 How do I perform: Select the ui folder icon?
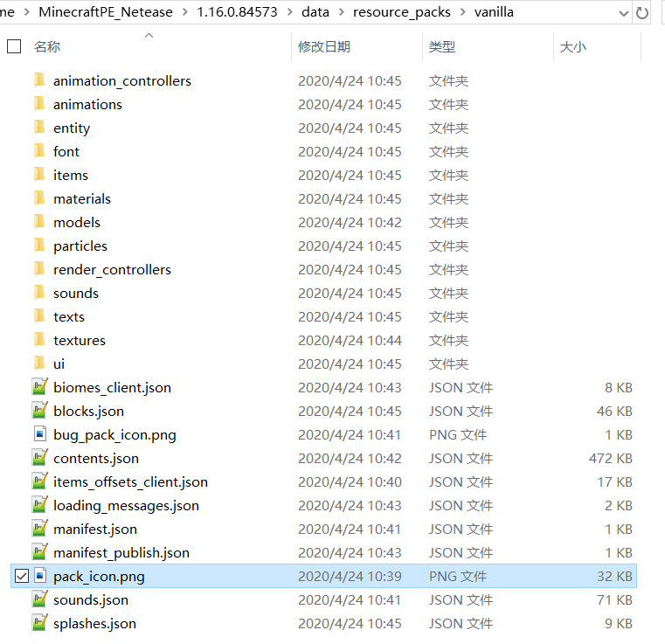pyautogui.click(x=39, y=364)
